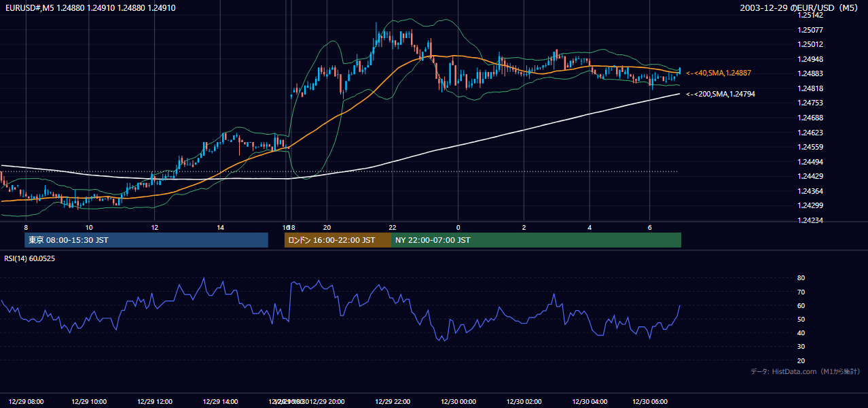Click hour label 4 under price chart
868x408 pixels.
coord(590,227)
